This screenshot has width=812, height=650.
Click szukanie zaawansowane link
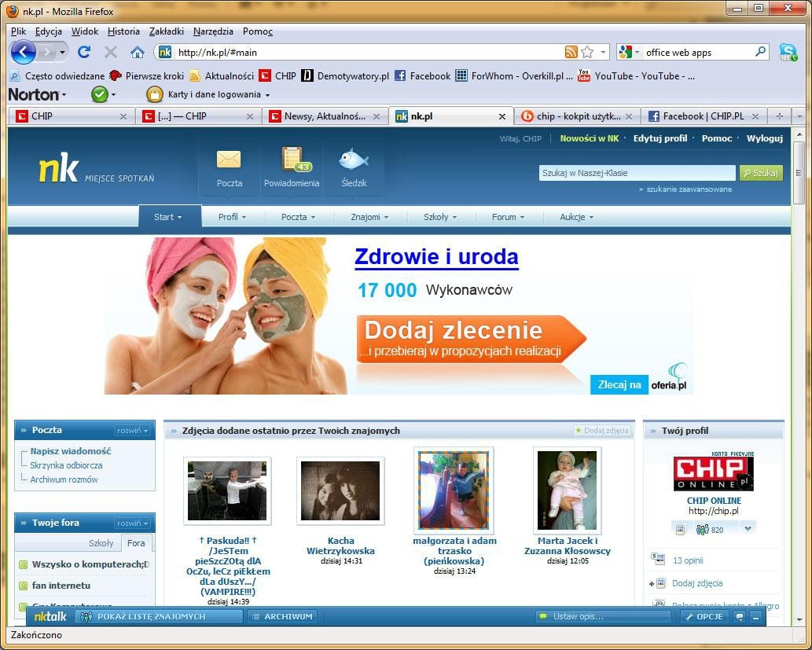[689, 189]
